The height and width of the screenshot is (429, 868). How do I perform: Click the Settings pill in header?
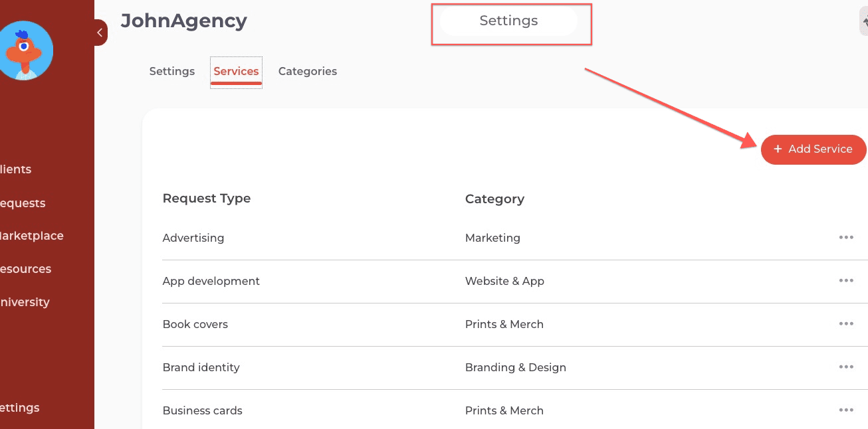click(x=508, y=21)
